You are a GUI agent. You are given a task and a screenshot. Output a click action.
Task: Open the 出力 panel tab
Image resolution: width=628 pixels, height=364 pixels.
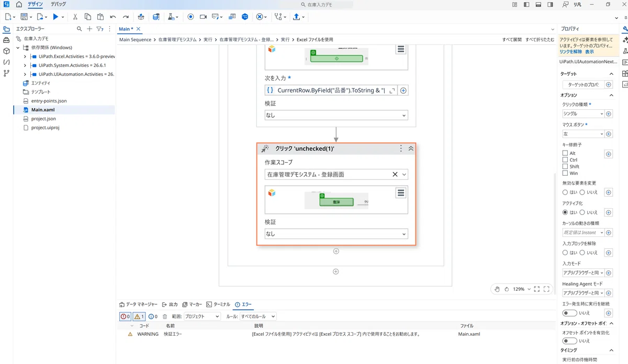pyautogui.click(x=170, y=304)
